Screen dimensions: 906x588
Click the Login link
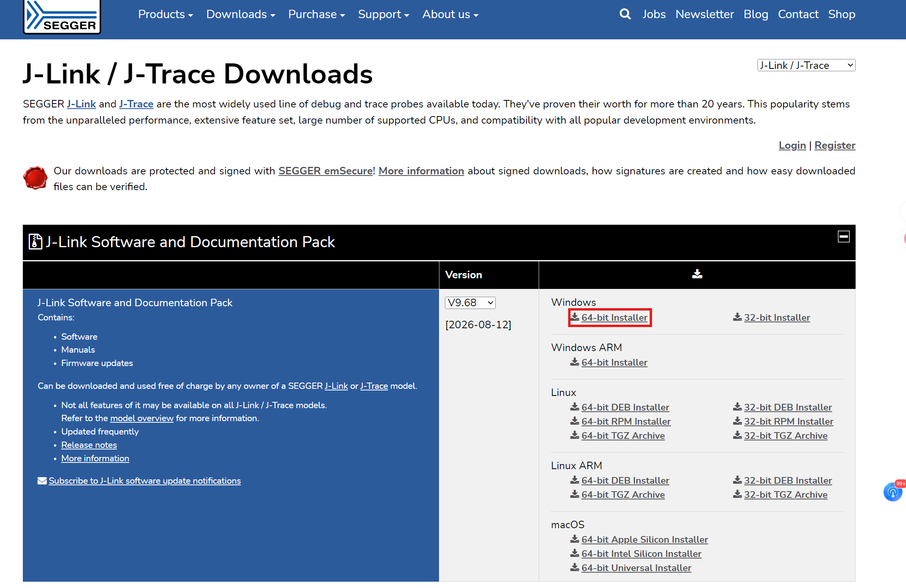(x=792, y=145)
